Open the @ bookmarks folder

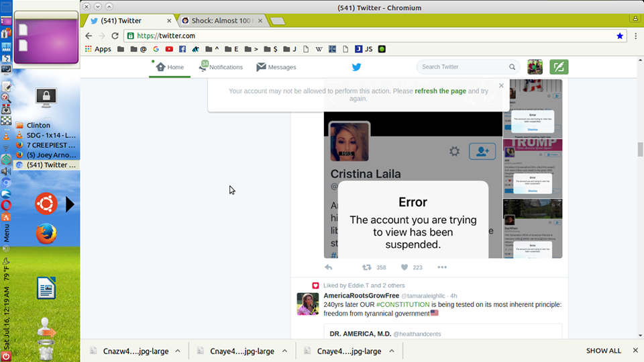click(138, 49)
